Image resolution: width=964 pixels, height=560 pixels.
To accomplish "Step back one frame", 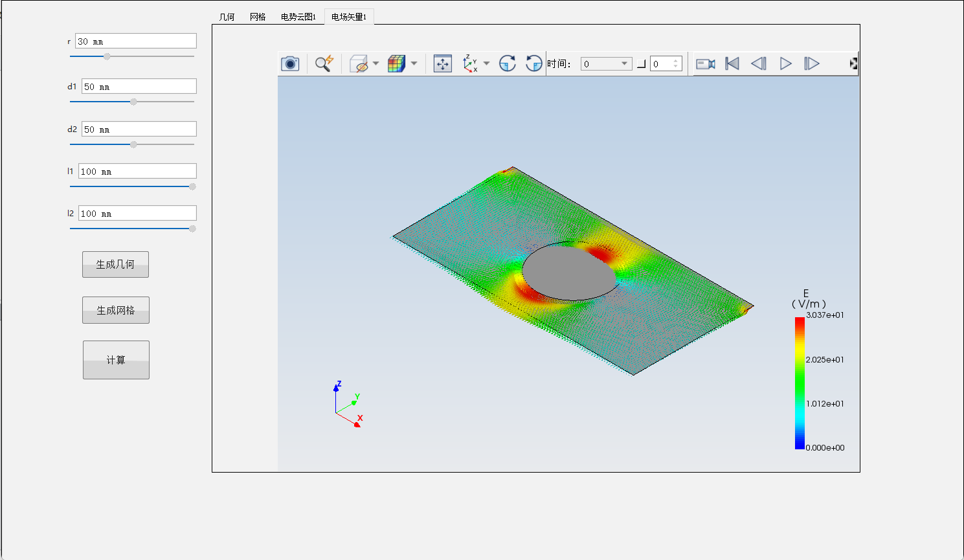I will 759,63.
